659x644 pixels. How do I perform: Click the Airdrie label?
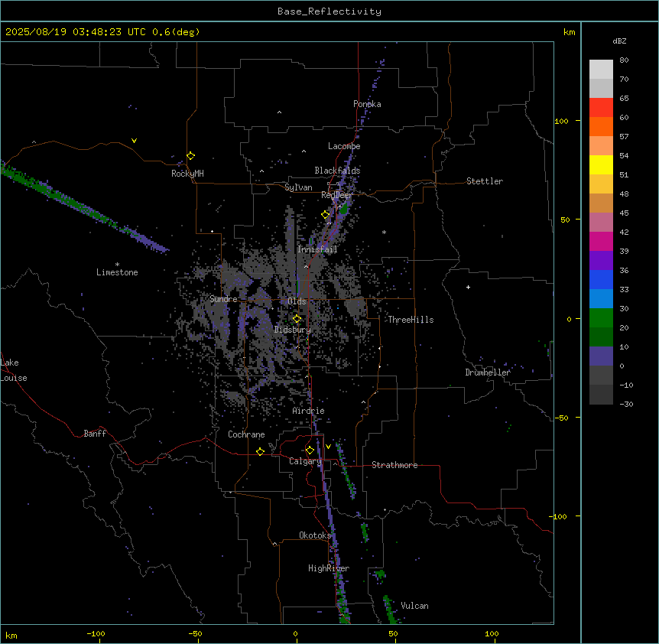click(308, 411)
